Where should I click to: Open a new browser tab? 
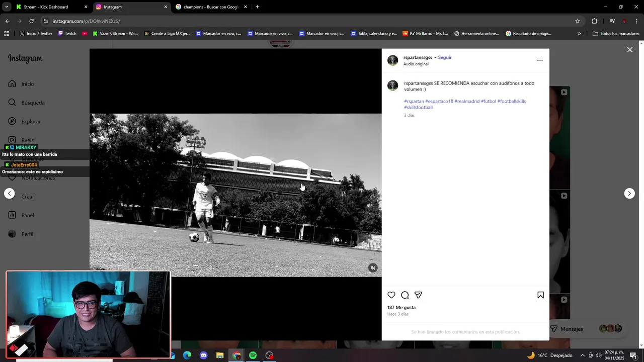(x=258, y=7)
